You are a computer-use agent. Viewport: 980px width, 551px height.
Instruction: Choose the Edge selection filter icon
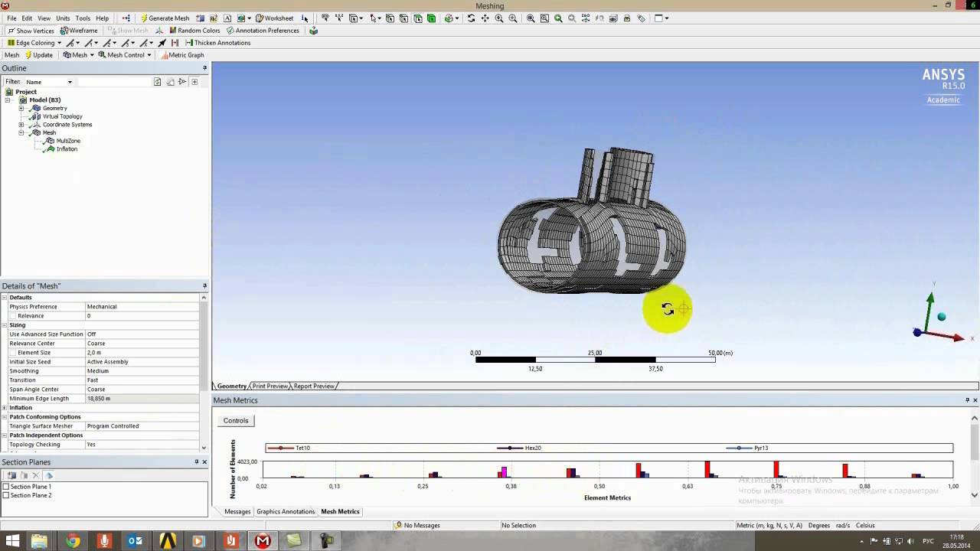point(403,18)
